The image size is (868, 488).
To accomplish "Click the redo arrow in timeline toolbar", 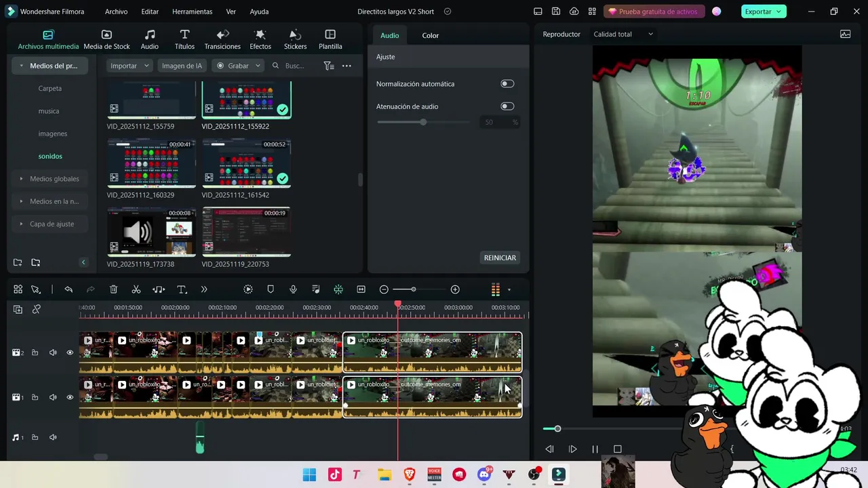I will 91,289.
